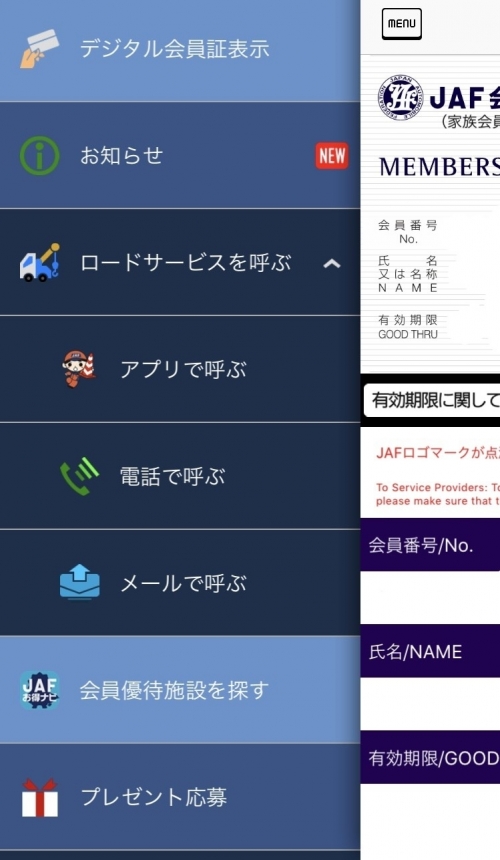The height and width of the screenshot is (860, 500).
Task: Open 会員優待施設を探す menu item
Action: click(x=180, y=690)
